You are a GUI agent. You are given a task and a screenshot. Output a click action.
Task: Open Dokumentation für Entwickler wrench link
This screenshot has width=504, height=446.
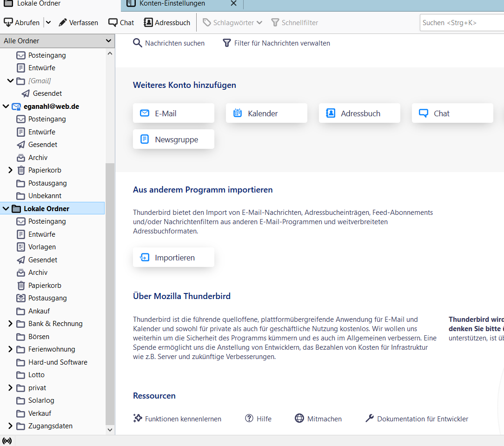coord(417,419)
